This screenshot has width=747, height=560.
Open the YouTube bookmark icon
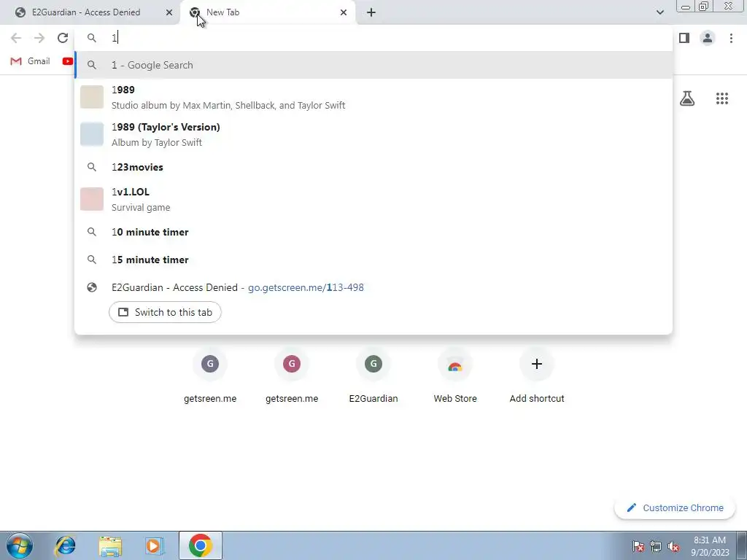(68, 61)
